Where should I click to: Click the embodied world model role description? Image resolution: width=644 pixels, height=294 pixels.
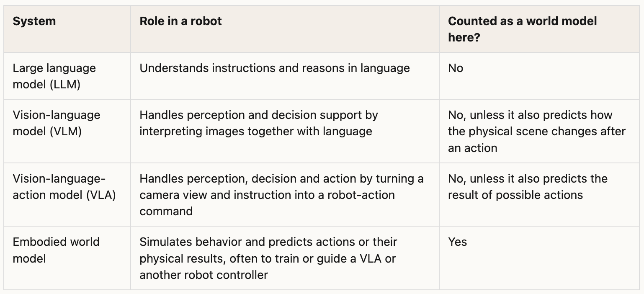click(x=268, y=258)
